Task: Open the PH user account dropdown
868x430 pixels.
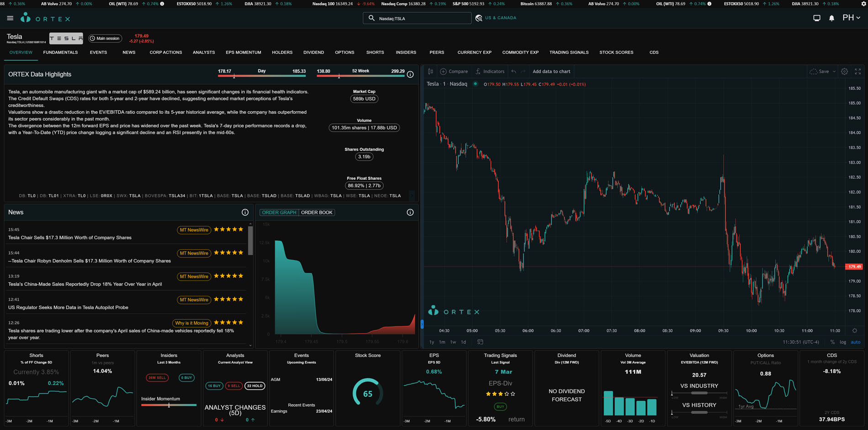Action: coord(851,18)
